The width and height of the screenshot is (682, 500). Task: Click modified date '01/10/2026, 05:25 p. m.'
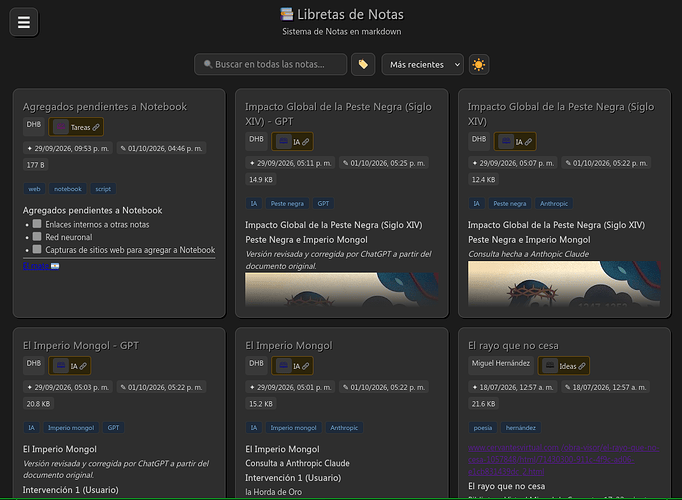(384, 163)
